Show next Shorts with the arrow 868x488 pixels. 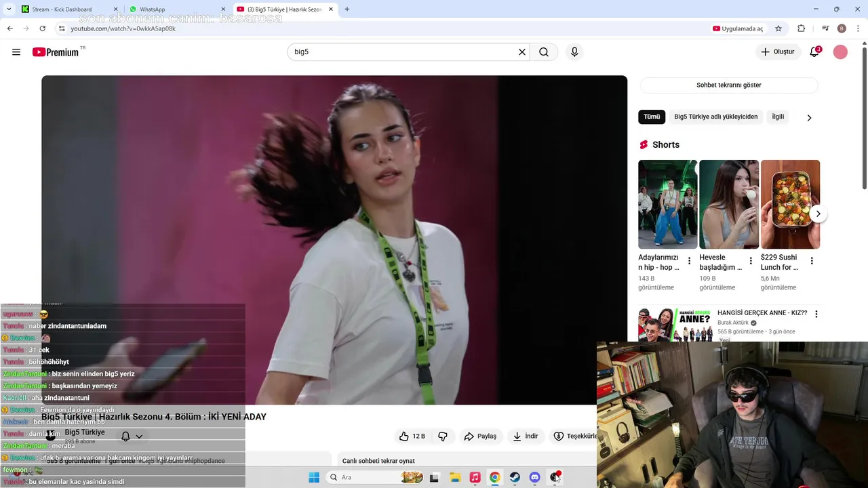click(x=818, y=213)
